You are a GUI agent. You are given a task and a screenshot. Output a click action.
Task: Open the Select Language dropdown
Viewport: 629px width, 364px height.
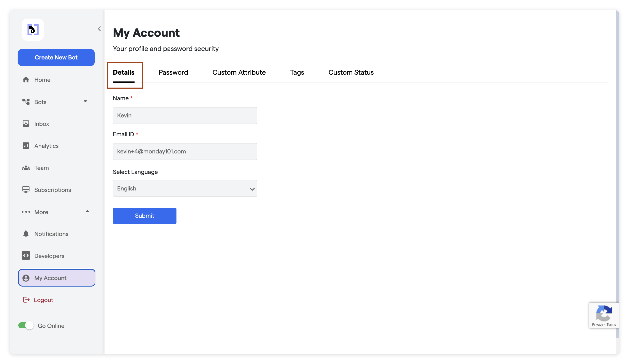pos(185,189)
